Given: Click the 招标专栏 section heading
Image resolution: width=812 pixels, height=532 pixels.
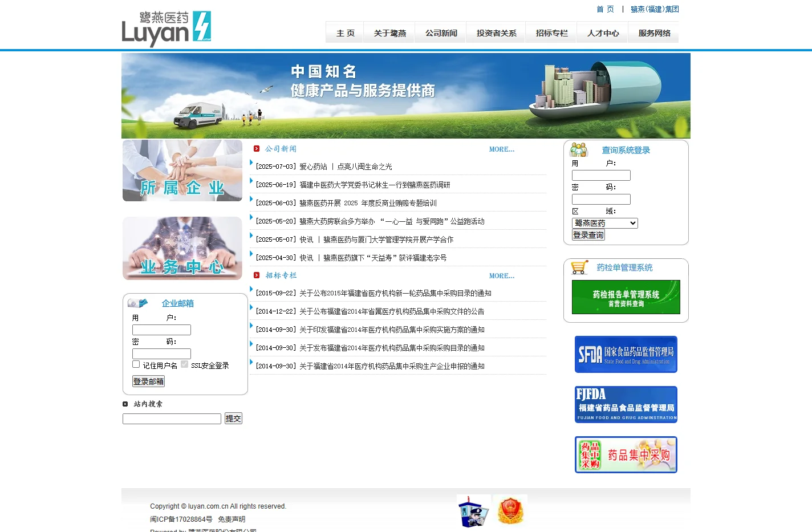Looking at the screenshot, I should click(281, 275).
